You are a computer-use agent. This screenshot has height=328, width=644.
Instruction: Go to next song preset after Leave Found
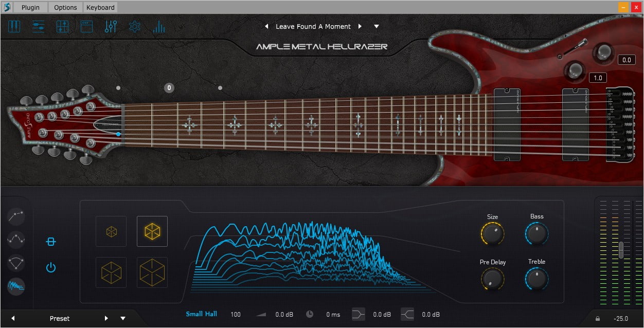360,26
